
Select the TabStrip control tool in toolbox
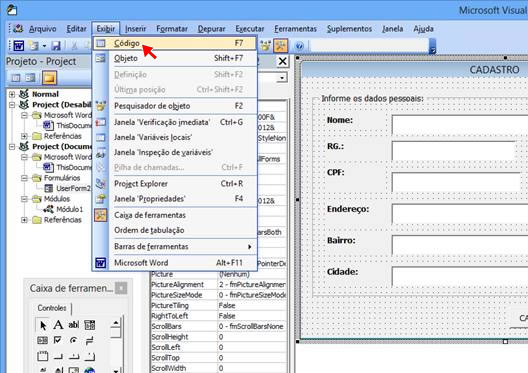(73, 356)
